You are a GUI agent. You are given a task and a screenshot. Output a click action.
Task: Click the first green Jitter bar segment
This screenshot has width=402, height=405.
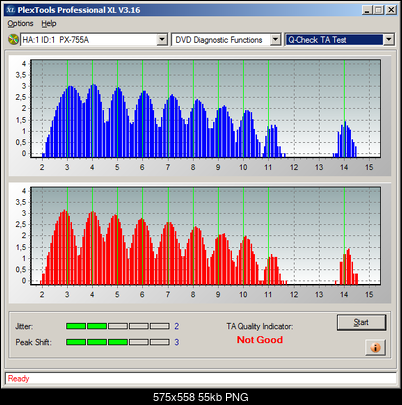pyautogui.click(x=76, y=326)
